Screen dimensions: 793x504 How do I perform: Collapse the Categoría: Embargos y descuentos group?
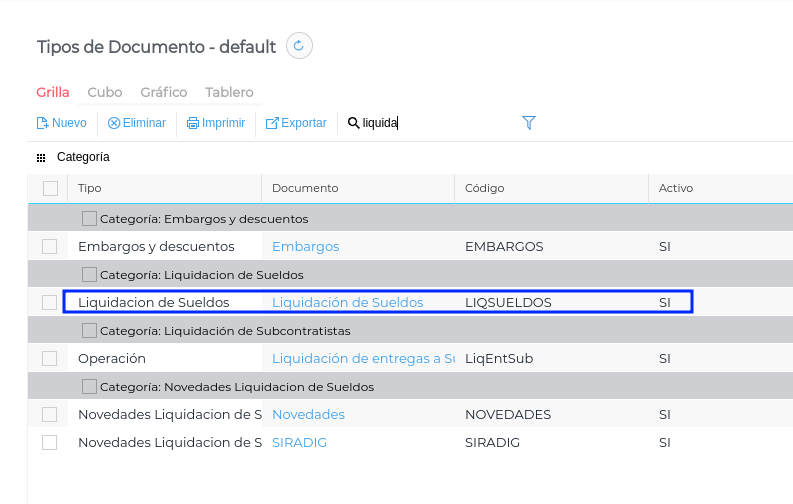point(89,218)
